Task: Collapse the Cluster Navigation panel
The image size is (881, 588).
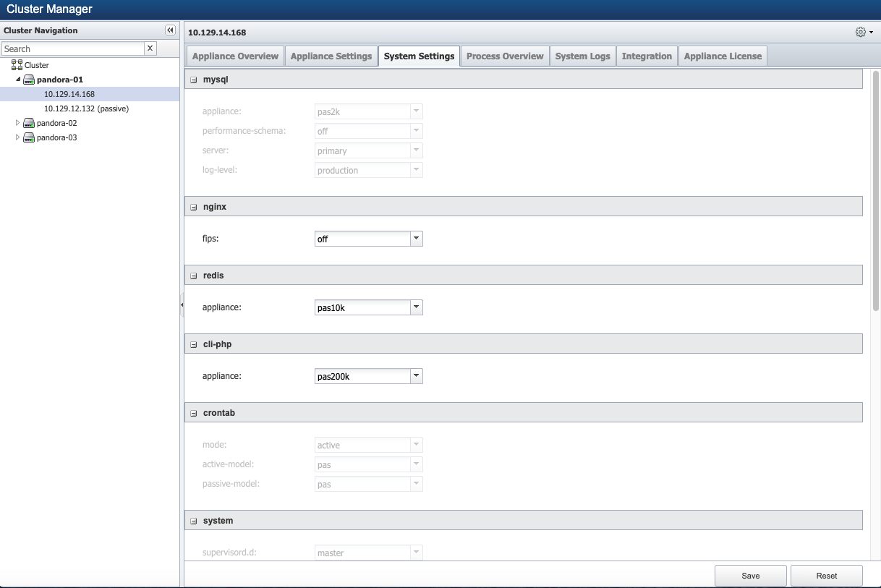Action: pyautogui.click(x=170, y=30)
